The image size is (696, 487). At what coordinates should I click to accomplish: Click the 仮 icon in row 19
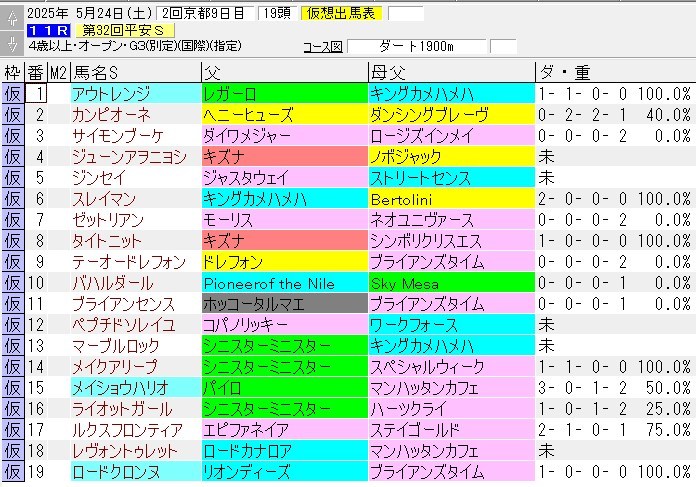click(13, 471)
